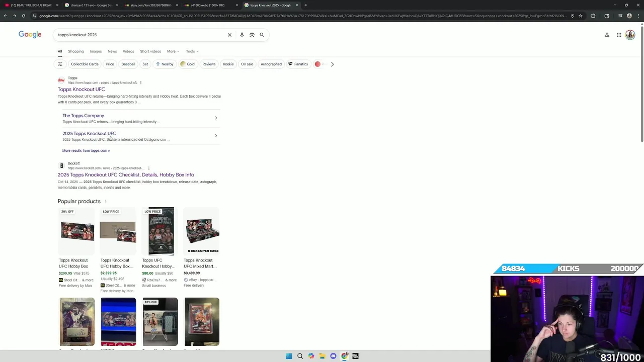Switch to BEAUTIFUL BONUS BREAK tab
The width and height of the screenshot is (644, 362).
point(30,5)
